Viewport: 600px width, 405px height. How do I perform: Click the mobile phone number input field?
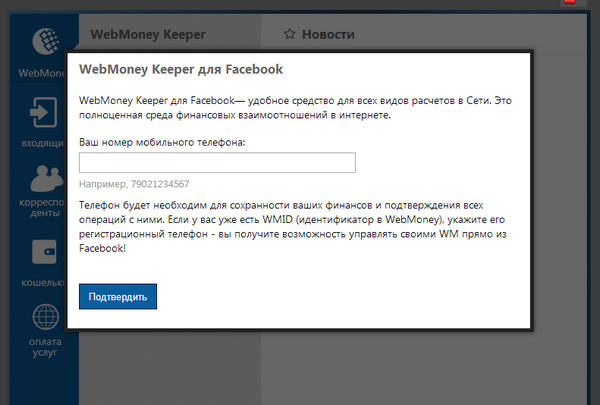pos(217,163)
